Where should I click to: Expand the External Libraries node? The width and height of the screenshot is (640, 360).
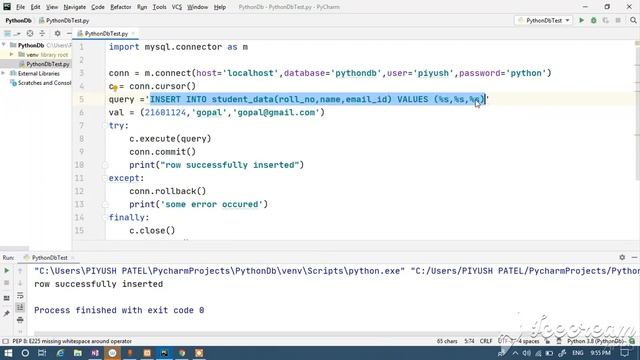4,73
